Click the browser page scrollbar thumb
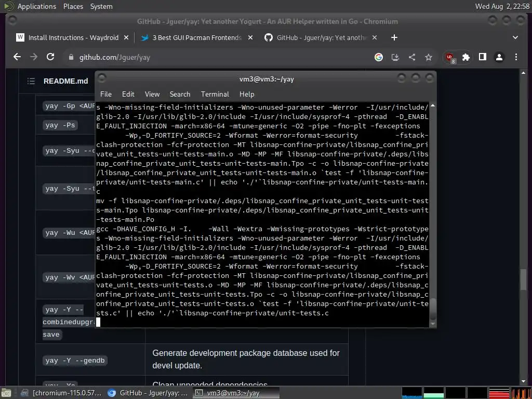The height and width of the screenshot is (399, 532). (523, 280)
